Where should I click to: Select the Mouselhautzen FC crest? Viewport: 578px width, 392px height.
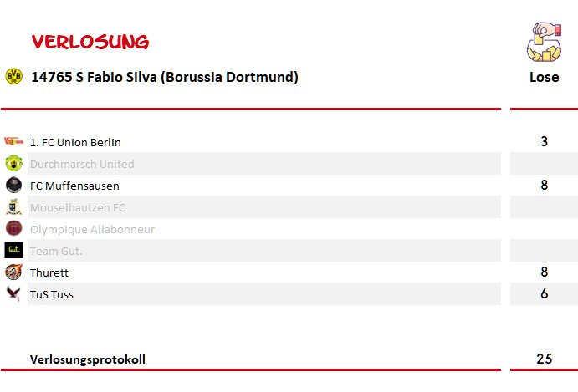(x=13, y=206)
